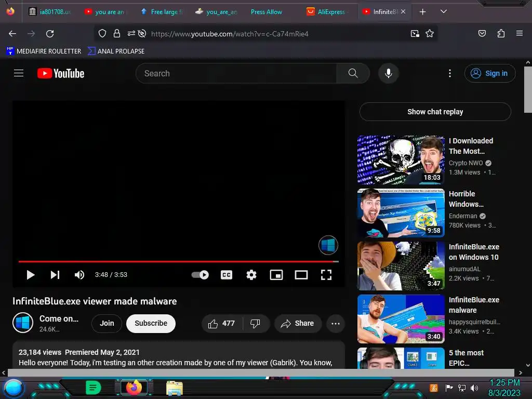Open MEDIAFIRE ROULETTER bookmark
Screen dimensions: 532x399
click(x=44, y=51)
